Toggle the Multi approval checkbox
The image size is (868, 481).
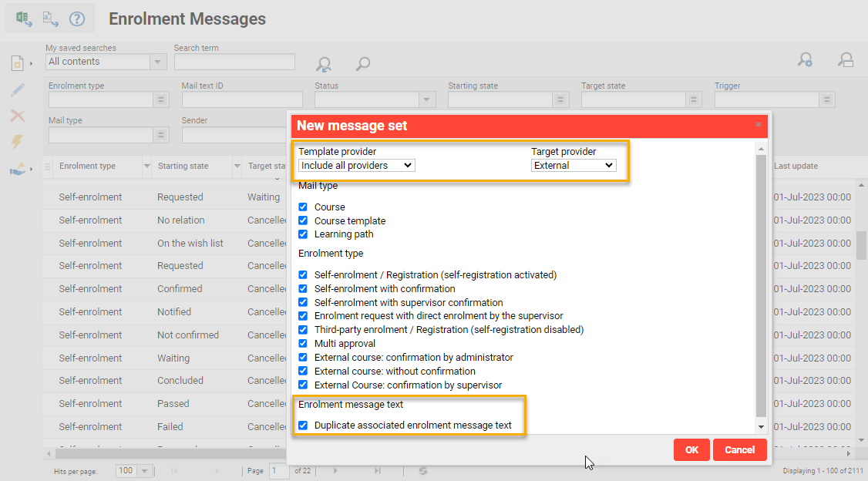coord(303,344)
